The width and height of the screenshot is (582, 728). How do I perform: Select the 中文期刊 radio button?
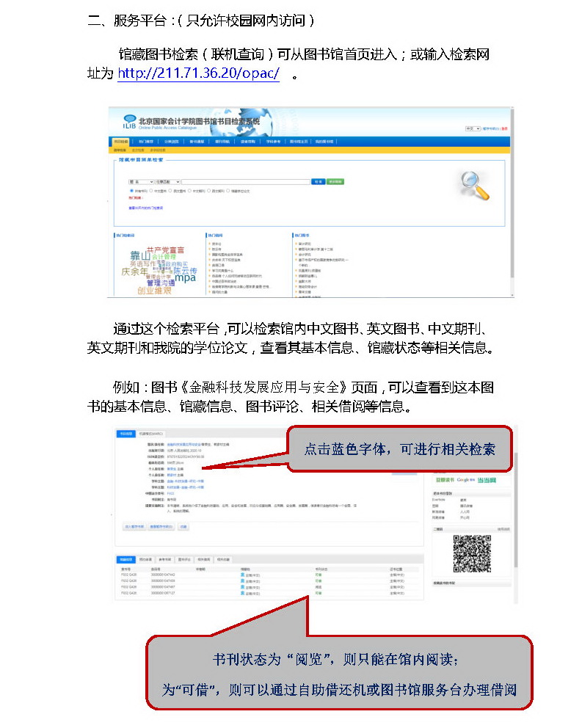(x=189, y=191)
